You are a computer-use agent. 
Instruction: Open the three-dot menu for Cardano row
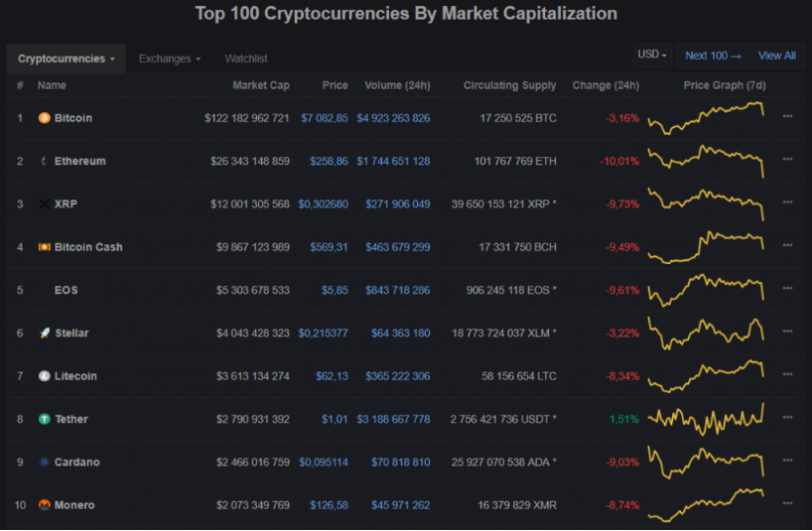click(x=787, y=461)
